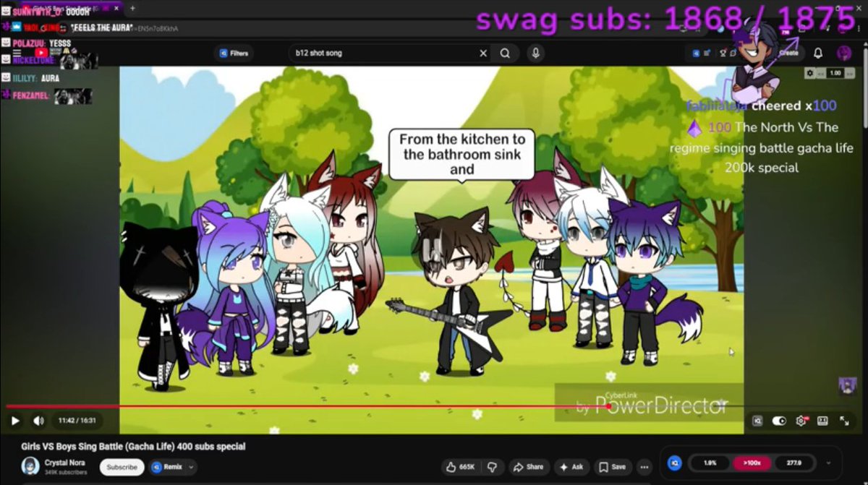The height and width of the screenshot is (485, 868).
Task: Click the video title text
Action: pyautogui.click(x=133, y=447)
